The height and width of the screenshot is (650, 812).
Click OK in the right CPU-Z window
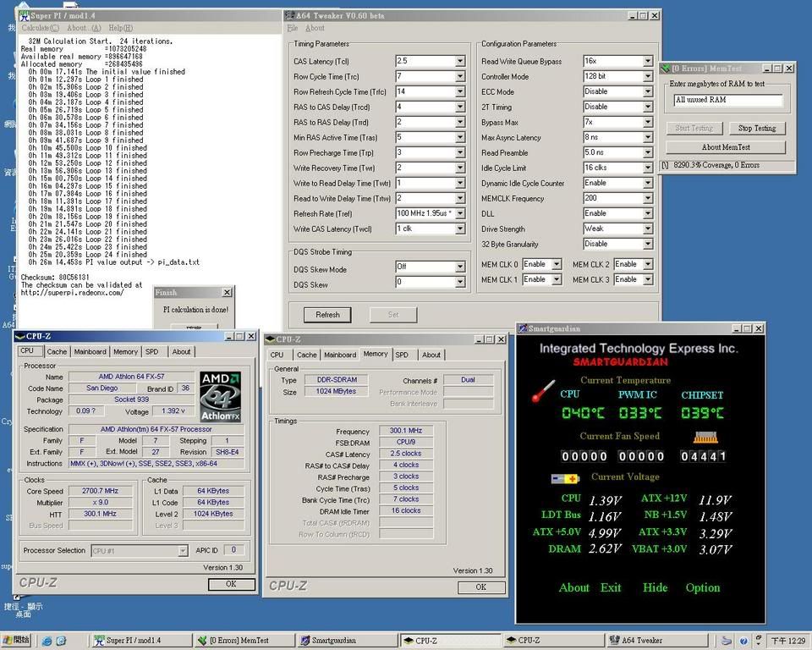click(x=480, y=587)
